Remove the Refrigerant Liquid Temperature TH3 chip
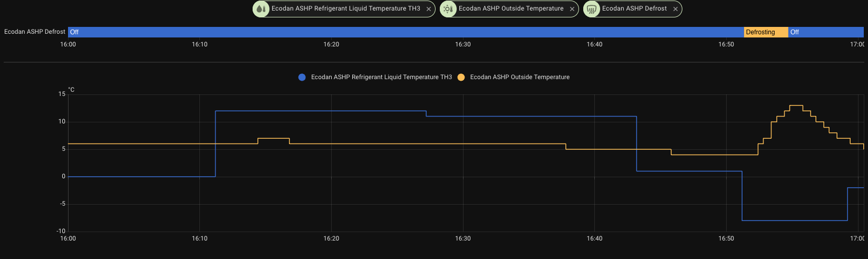The width and height of the screenshot is (868, 259). (429, 9)
